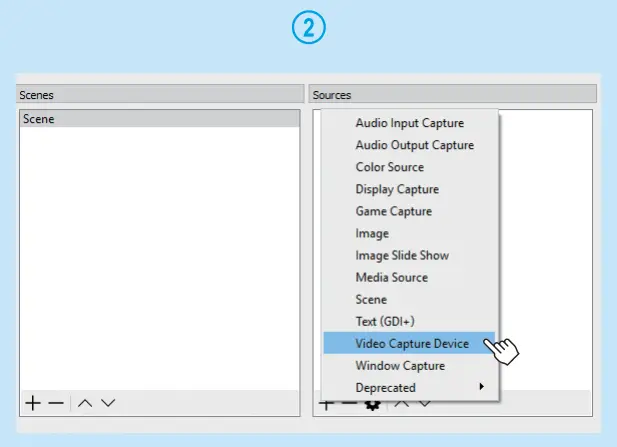
Task: Add a new scene with plus icon
Action: click(x=33, y=403)
